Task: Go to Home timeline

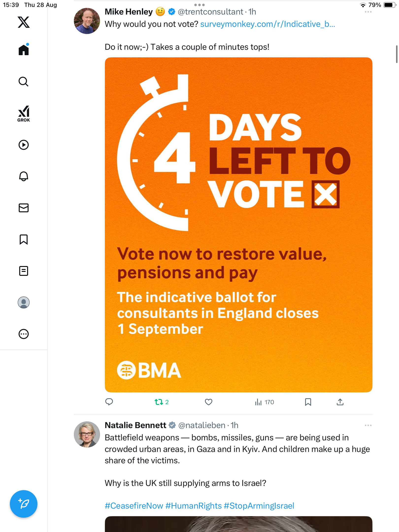Action: click(24, 50)
